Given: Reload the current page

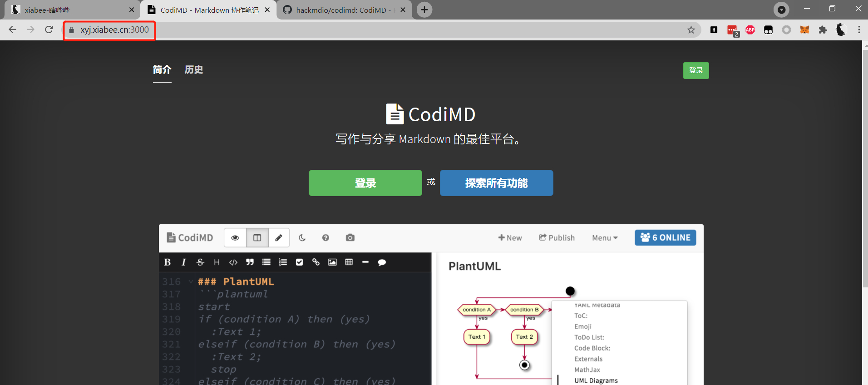Looking at the screenshot, I should [x=49, y=30].
